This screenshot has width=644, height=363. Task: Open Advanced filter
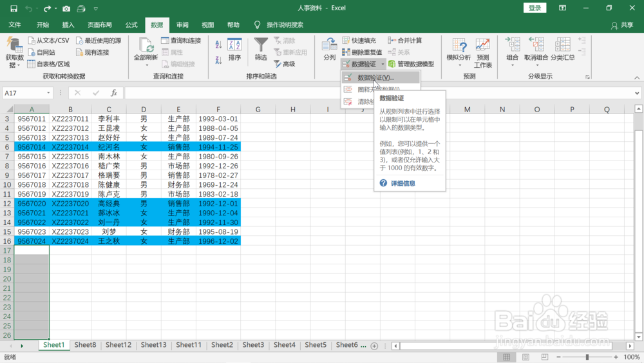pyautogui.click(x=285, y=64)
